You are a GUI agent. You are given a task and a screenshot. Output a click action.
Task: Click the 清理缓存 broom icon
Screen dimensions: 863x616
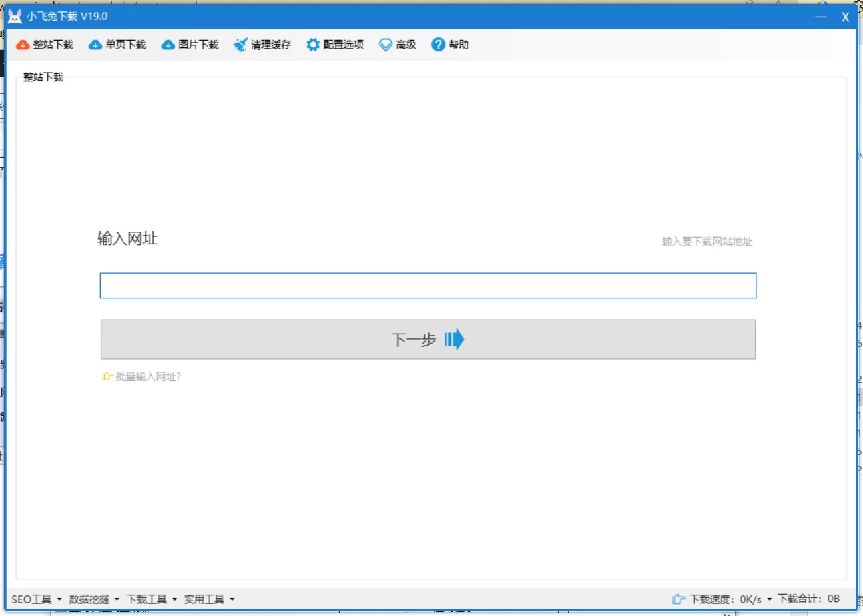click(x=240, y=45)
